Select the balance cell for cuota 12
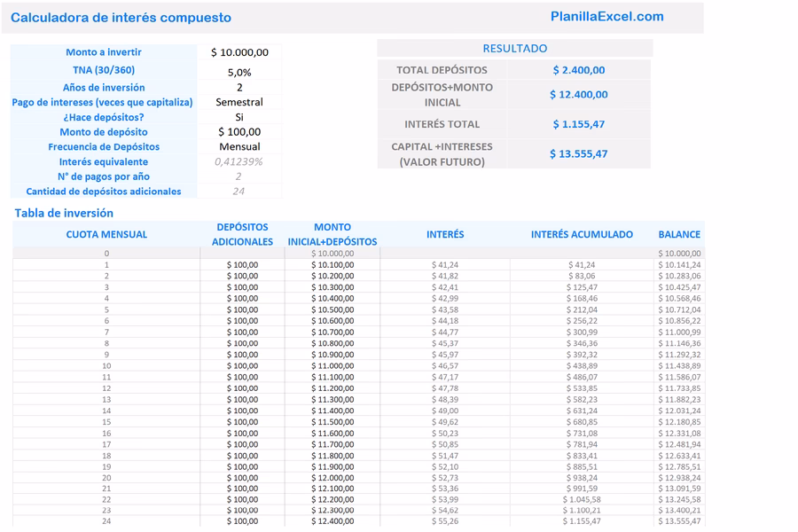The width and height of the screenshot is (798, 532). point(679,388)
